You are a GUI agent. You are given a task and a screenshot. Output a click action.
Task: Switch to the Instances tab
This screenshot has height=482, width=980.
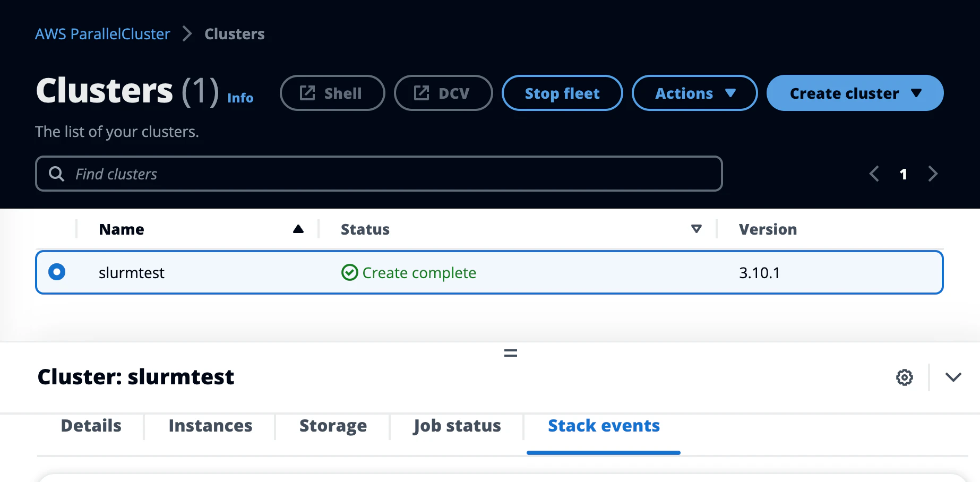tap(210, 426)
